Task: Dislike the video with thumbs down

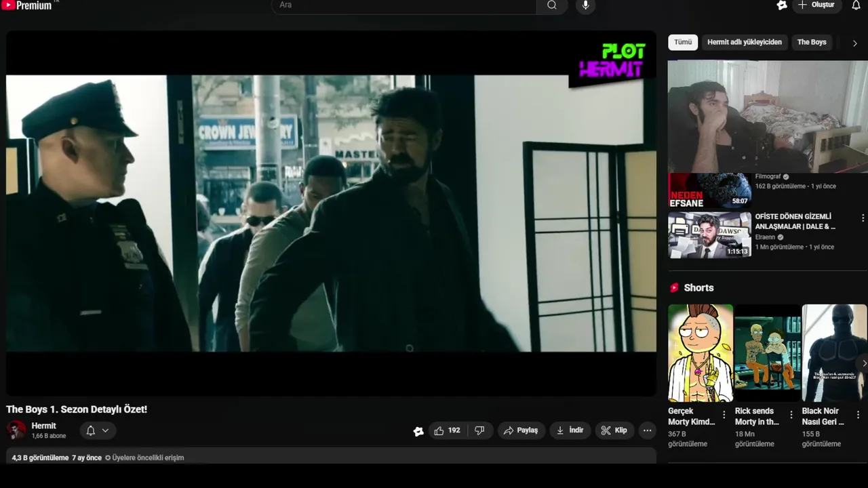Action: tap(479, 430)
